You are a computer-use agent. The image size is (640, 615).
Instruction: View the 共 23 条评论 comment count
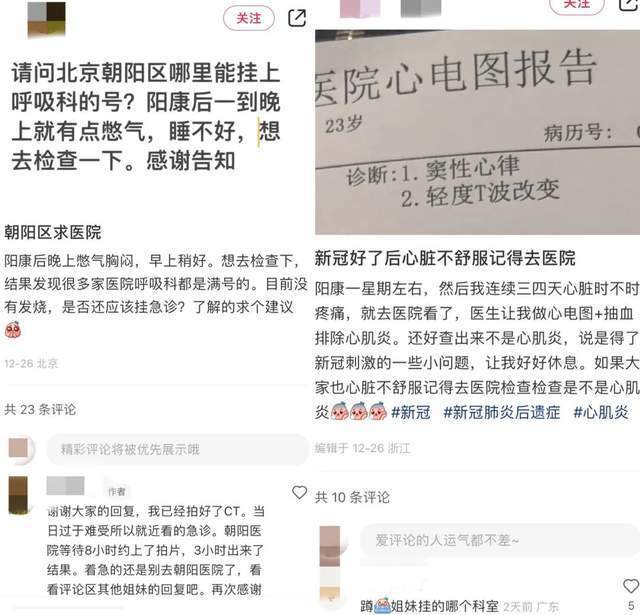click(x=40, y=409)
